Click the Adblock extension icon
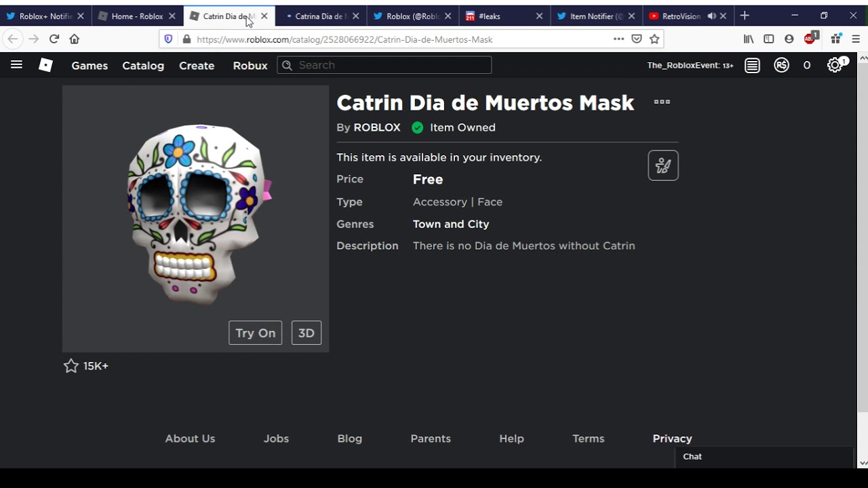This screenshot has height=488, width=868. coord(810,38)
